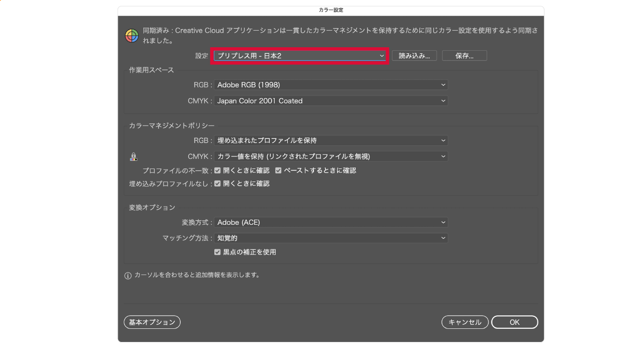The width and height of the screenshot is (644, 352).
Task: Click the 埋め込みプロファイルなし label
Action: point(171,184)
